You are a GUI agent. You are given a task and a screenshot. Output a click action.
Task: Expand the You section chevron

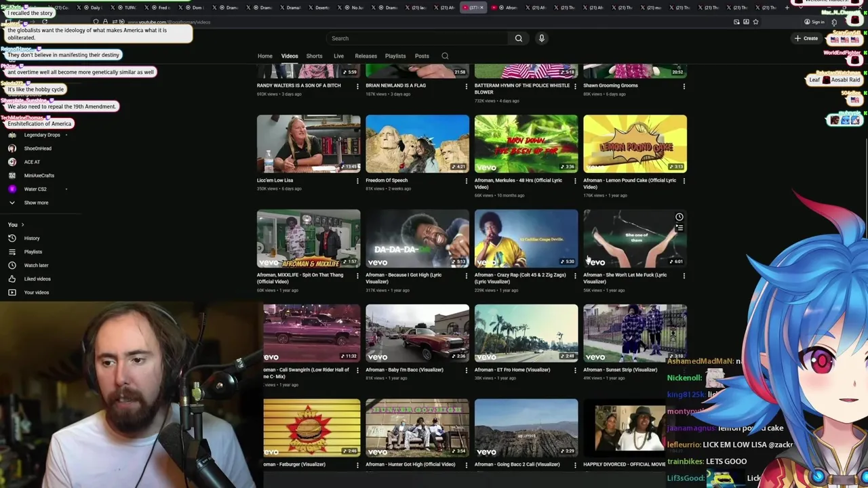pos(22,225)
